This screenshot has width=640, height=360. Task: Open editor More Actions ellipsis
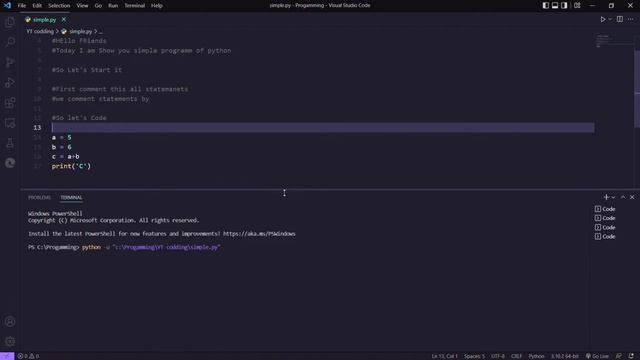[x=631, y=19]
